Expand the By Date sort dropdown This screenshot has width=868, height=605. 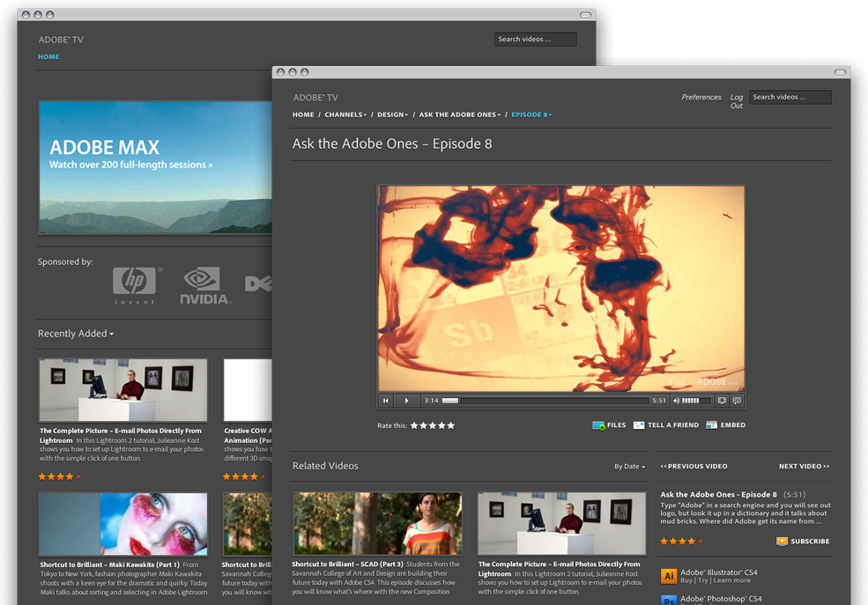click(629, 465)
